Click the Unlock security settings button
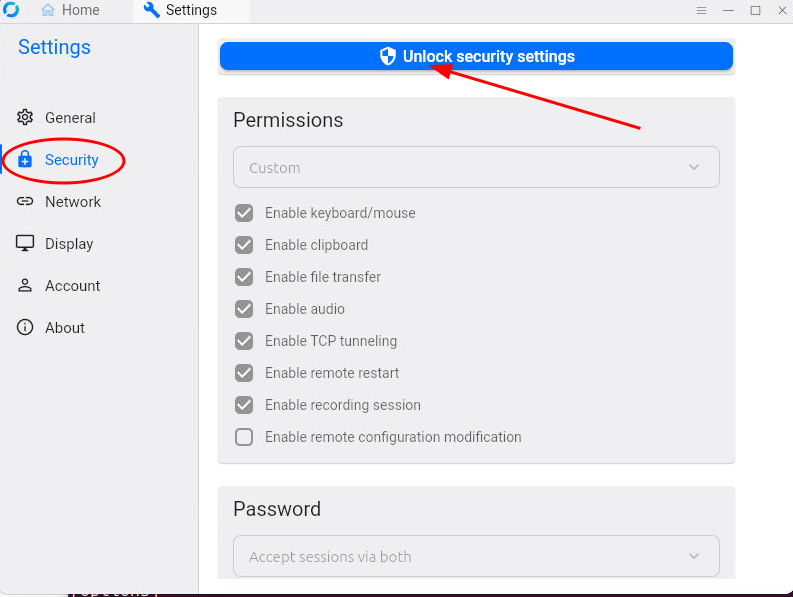This screenshot has width=793, height=597. coord(476,56)
